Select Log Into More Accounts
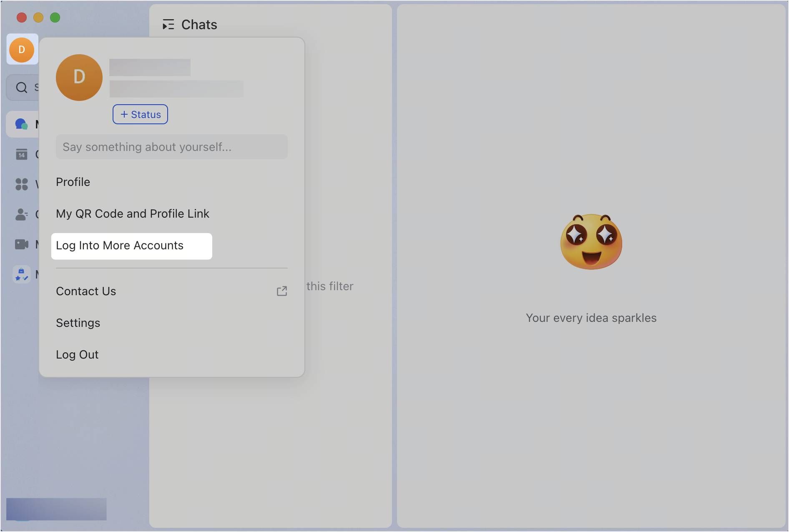The image size is (789, 532). click(120, 246)
